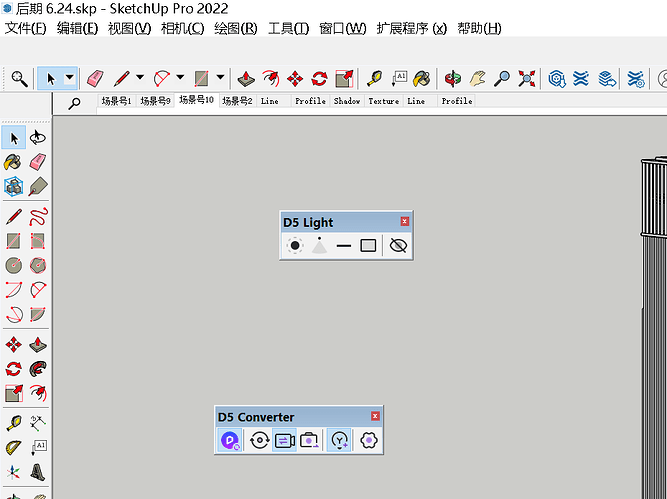Open the 文件(F) menu
The height and width of the screenshot is (499, 667).
[x=25, y=28]
